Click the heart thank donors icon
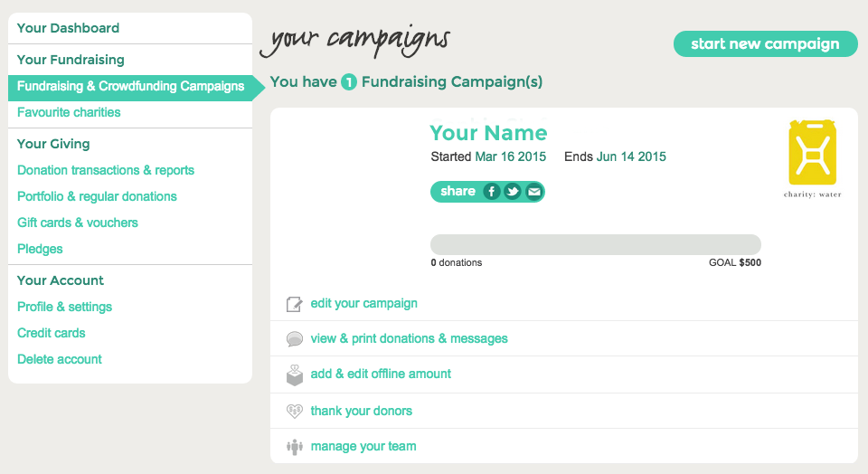This screenshot has height=474, width=868. pos(295,411)
